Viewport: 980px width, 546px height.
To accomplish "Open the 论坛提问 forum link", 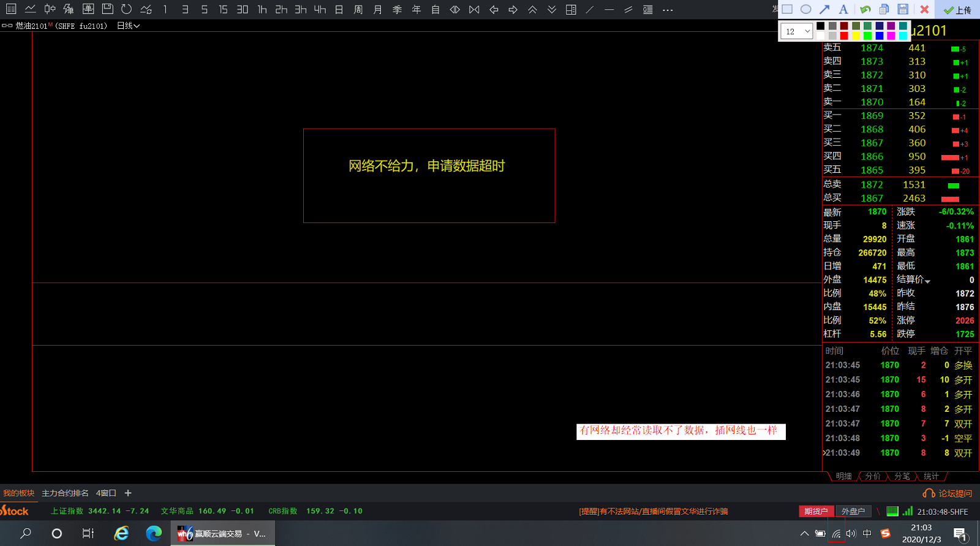I will point(948,493).
